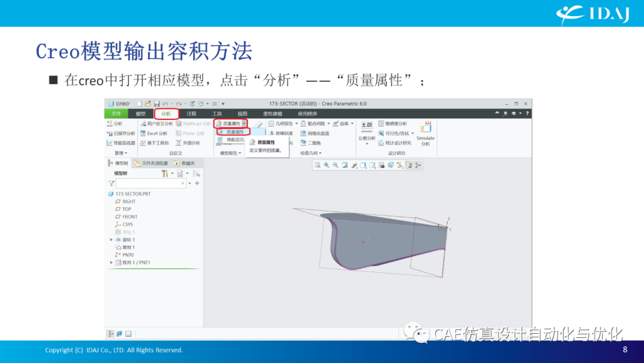Click the Zoom Out magnifier in graphics toolbar
This screenshot has width=644, height=363.
click(336, 165)
